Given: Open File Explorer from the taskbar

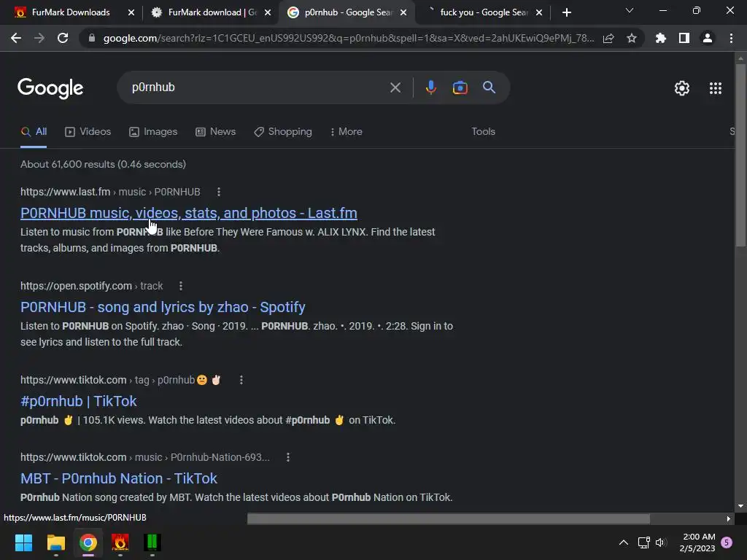Looking at the screenshot, I should click(55, 542).
